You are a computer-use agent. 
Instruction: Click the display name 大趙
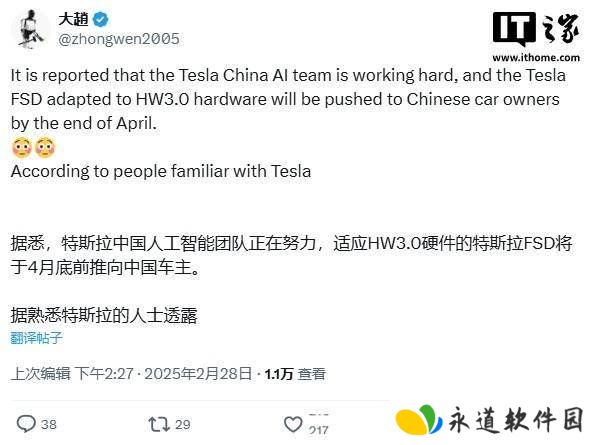coord(73,19)
